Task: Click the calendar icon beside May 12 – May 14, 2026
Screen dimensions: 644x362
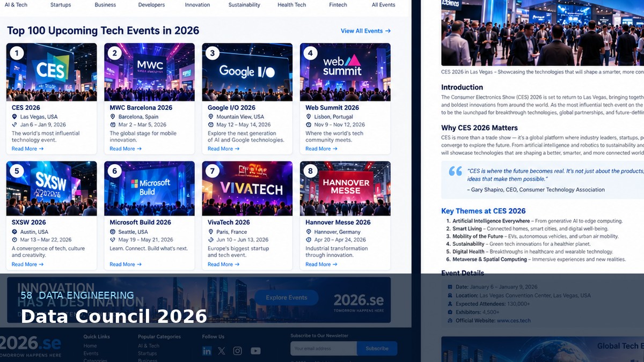Action: click(210, 124)
